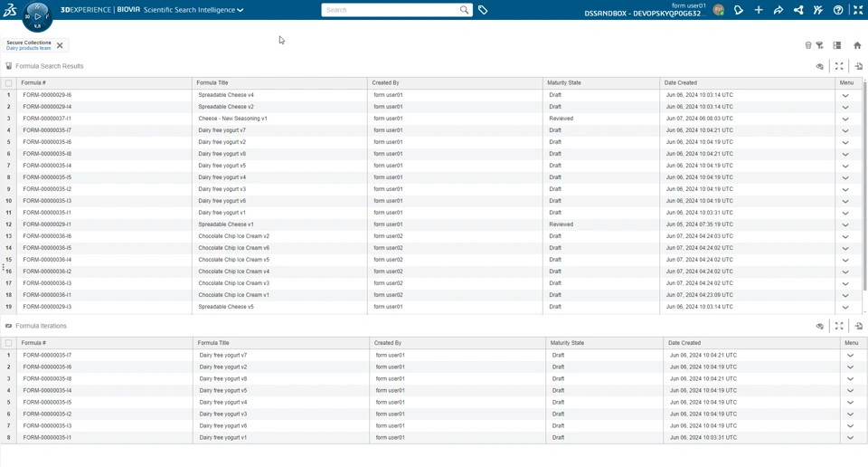Screen dimensions: 868x467
Task: Click the Search input field
Action: pos(391,10)
